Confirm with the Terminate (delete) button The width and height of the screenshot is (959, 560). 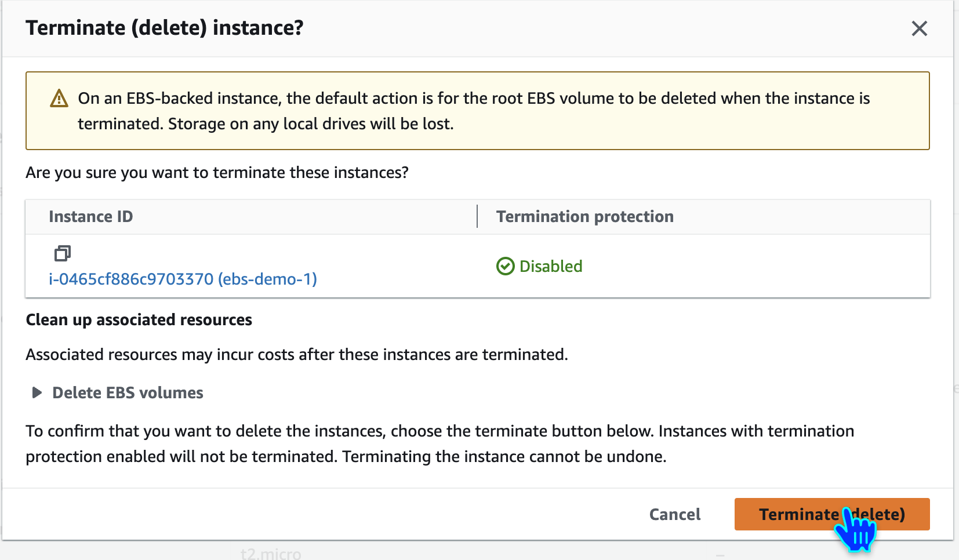(831, 514)
